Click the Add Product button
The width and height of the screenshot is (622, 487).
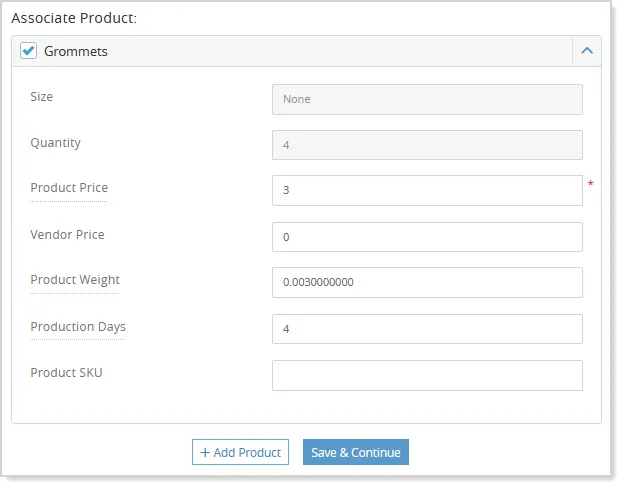(240, 452)
